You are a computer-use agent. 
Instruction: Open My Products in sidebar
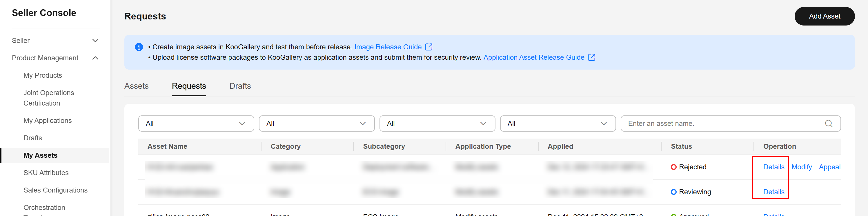point(43,75)
